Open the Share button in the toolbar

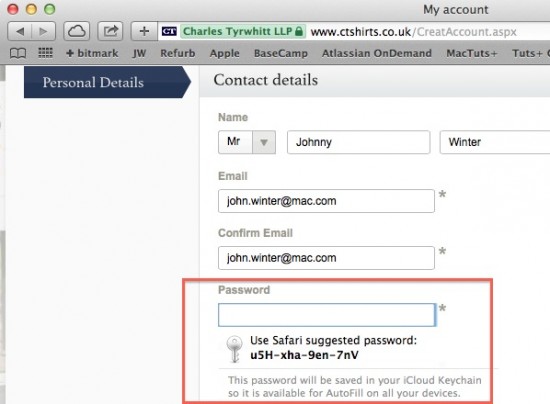(110, 32)
